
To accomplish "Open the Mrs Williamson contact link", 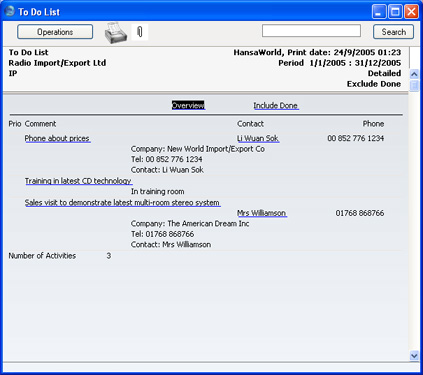I will (262, 213).
